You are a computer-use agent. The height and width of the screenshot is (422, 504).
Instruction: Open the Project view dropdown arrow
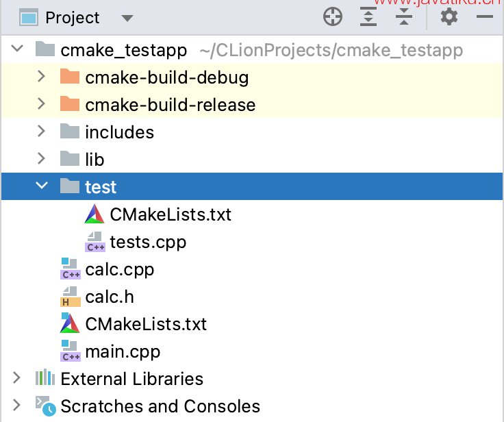click(127, 18)
